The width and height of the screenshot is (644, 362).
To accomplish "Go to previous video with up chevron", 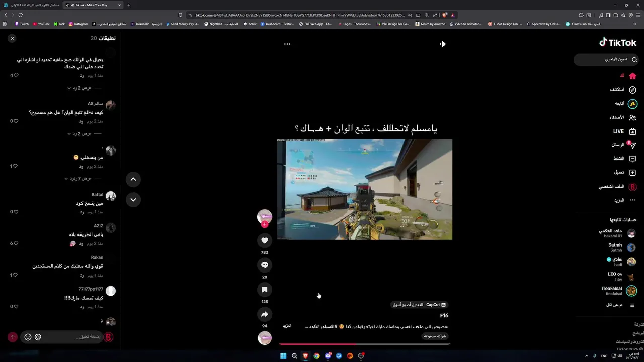I will [133, 179].
